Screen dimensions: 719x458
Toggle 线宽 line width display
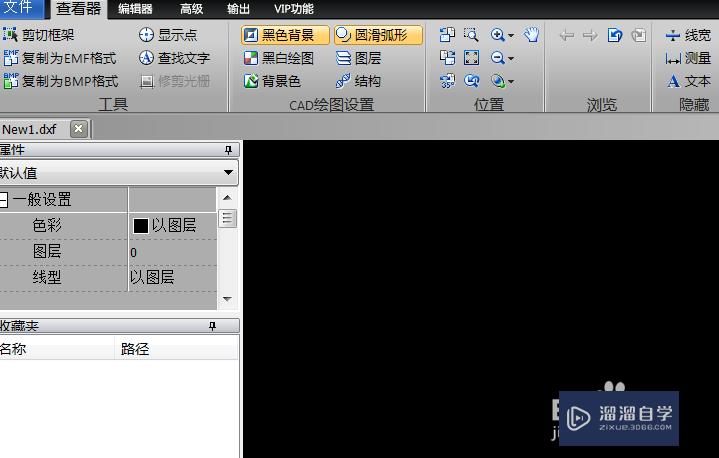click(688, 35)
